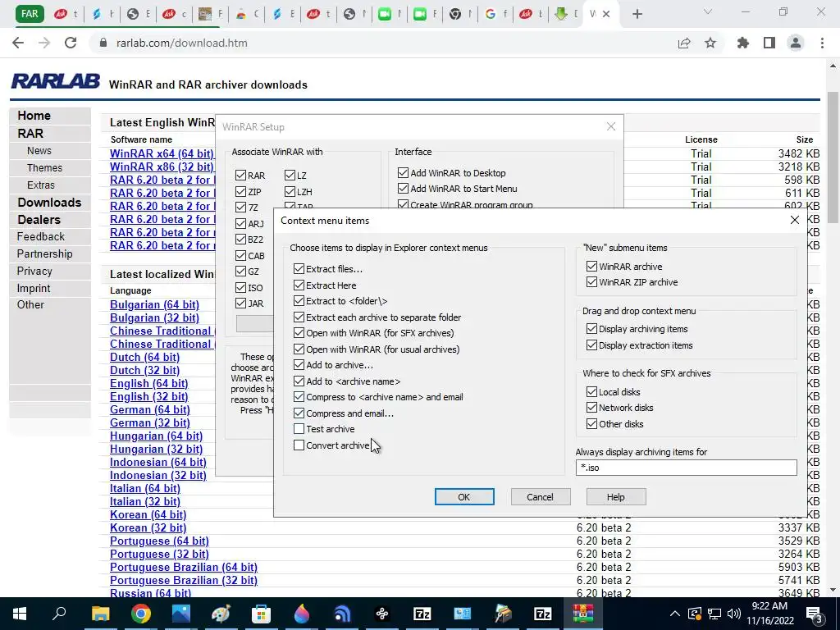Go to Downloads in the sidebar
This screenshot has width=840, height=630.
(49, 202)
